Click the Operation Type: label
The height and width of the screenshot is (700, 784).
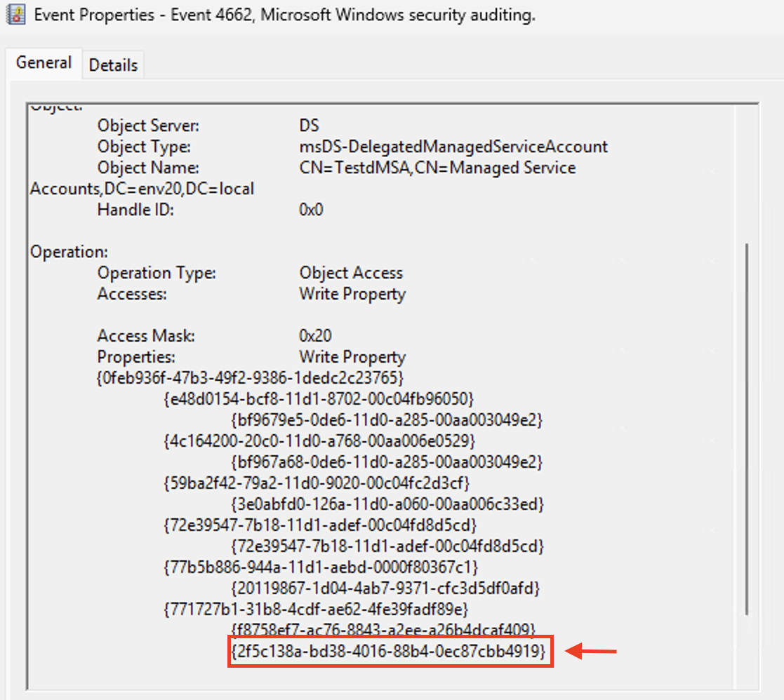click(x=157, y=273)
